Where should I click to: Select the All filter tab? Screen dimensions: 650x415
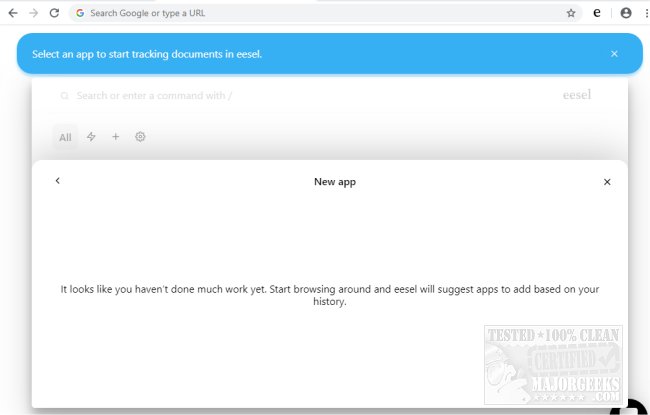pyautogui.click(x=65, y=137)
